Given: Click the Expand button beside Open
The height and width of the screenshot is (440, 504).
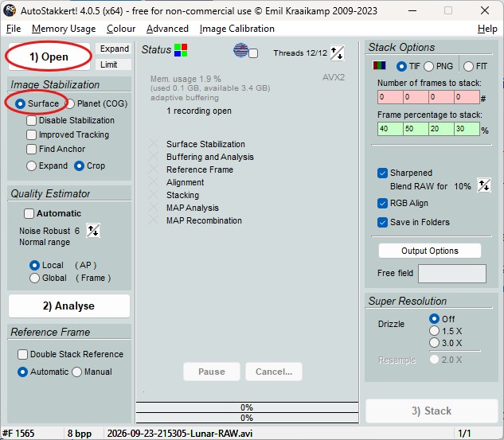Looking at the screenshot, I should [x=114, y=49].
